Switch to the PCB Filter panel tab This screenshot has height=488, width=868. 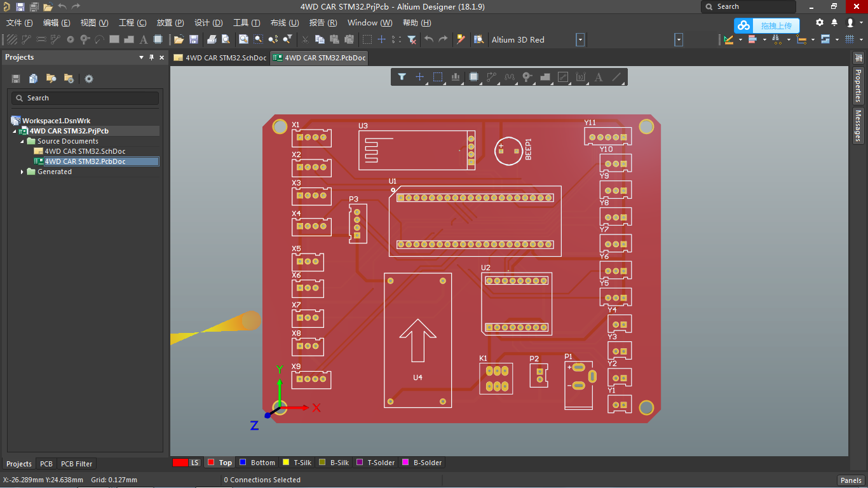point(76,464)
